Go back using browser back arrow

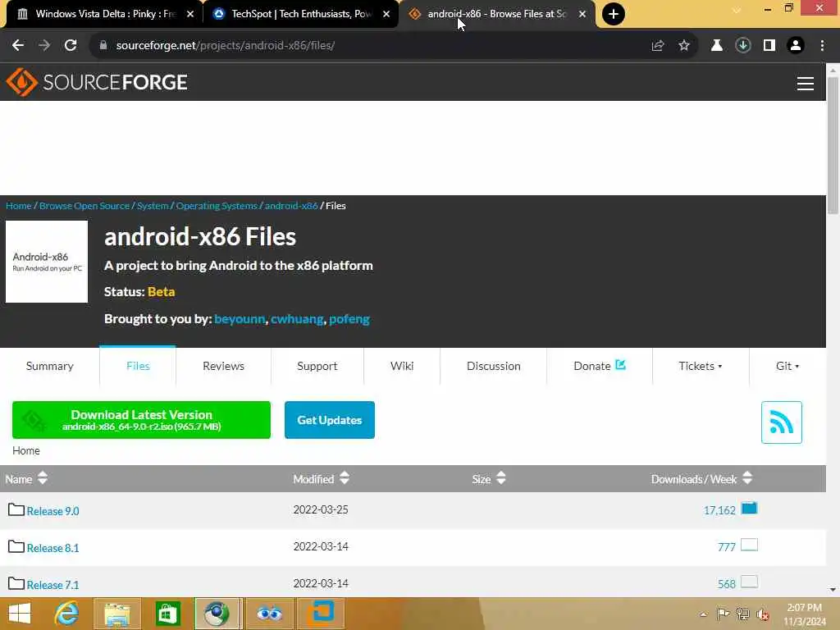click(x=18, y=46)
